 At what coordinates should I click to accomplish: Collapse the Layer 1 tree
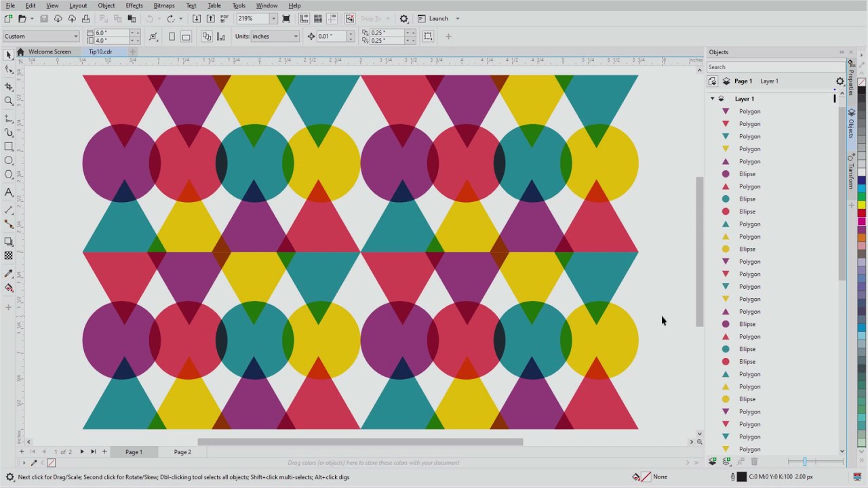tap(712, 99)
